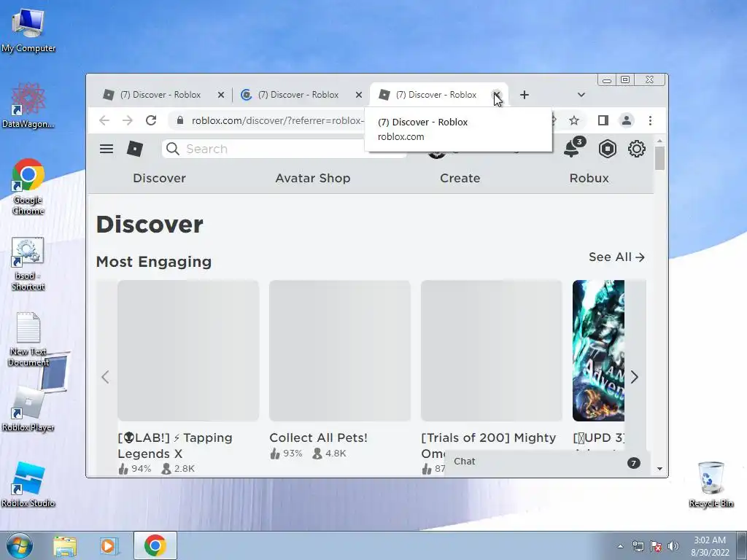Click the volume speaker tray icon
Viewport: 747px width, 560px height.
(x=673, y=546)
